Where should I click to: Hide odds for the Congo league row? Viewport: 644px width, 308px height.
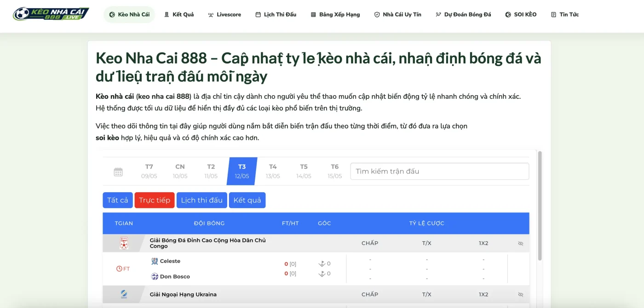click(521, 243)
